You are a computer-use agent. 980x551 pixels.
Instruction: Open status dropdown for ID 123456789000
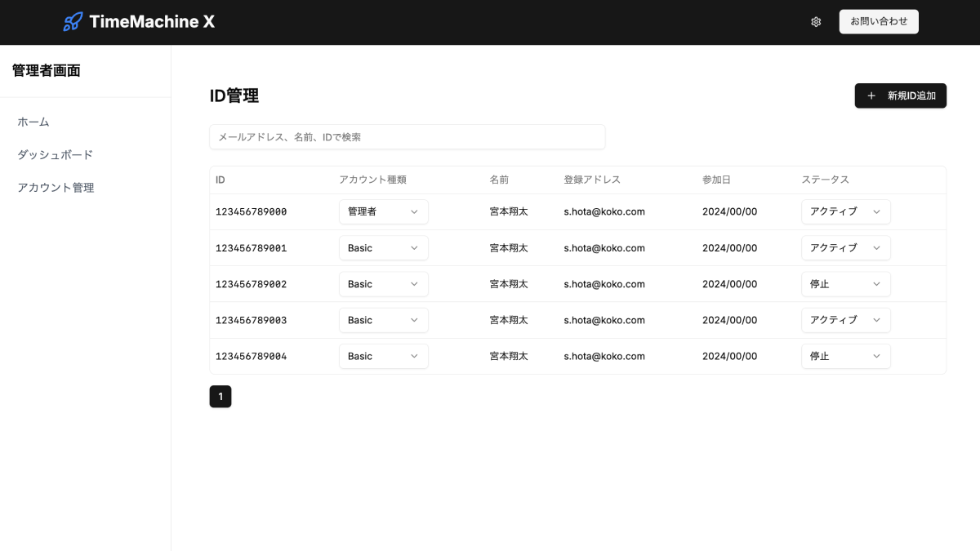(x=845, y=211)
